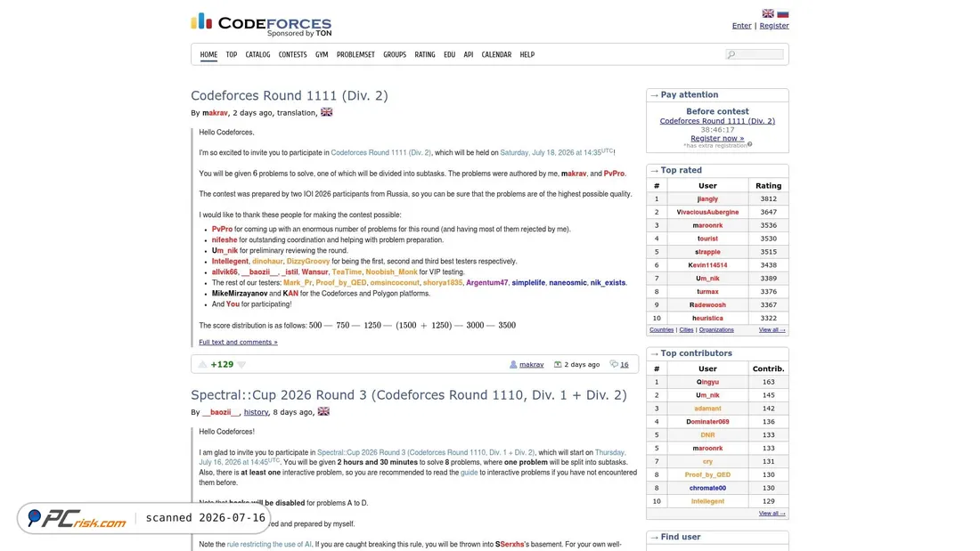Open the API page
The image size is (980, 551).
[x=468, y=55]
